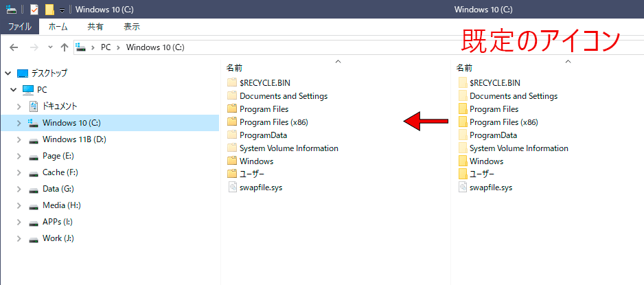Click Windows folder icon in right list

pyautogui.click(x=463, y=161)
